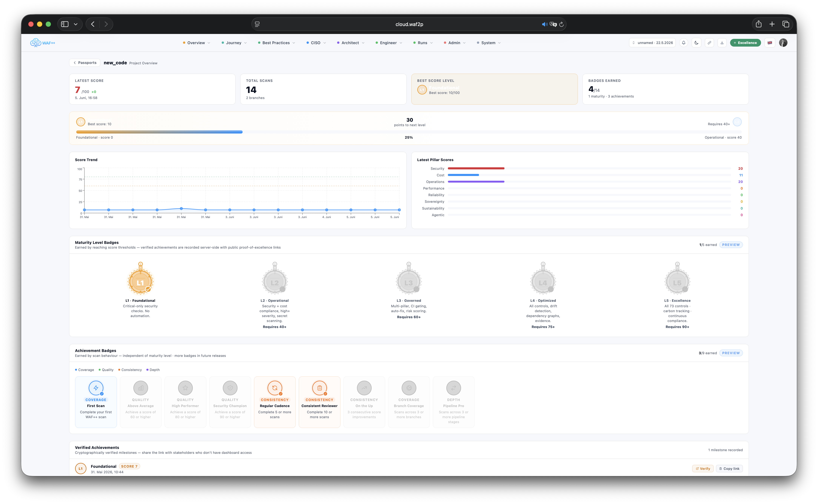The width and height of the screenshot is (818, 504).
Task: Click the L5 Excellence badge medal
Action: (677, 279)
